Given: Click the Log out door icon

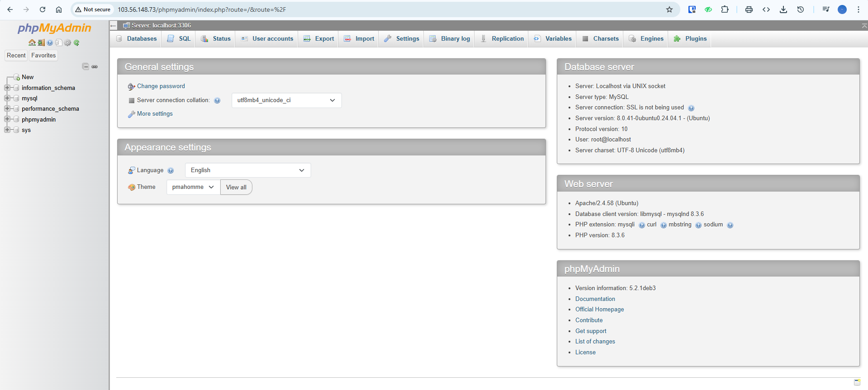Looking at the screenshot, I should [x=41, y=42].
